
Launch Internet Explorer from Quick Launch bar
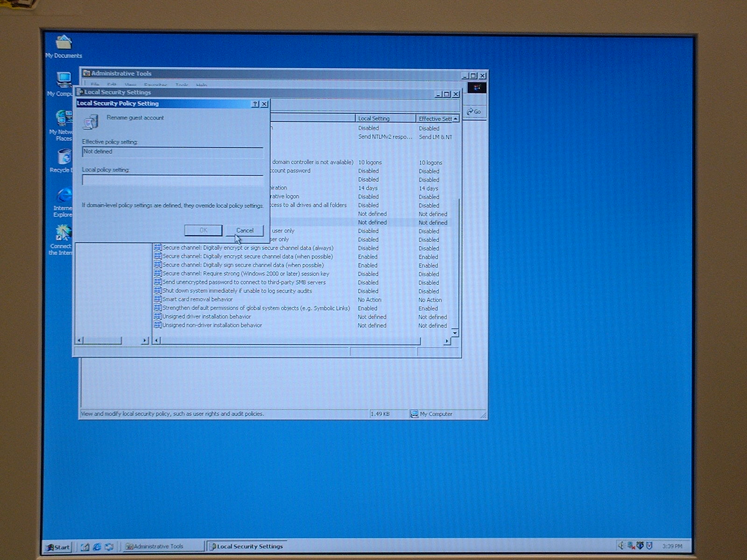97,546
